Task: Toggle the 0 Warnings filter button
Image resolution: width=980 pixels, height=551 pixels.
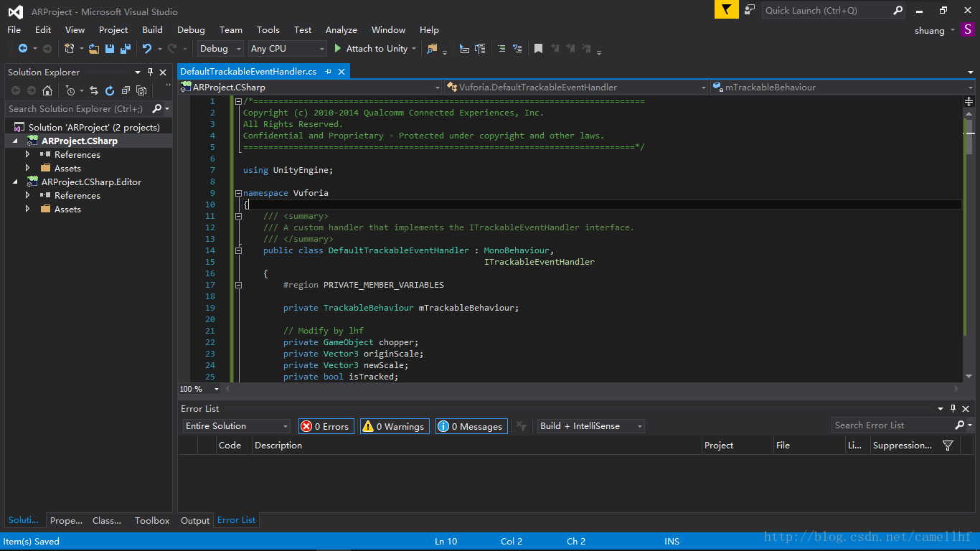Action: point(395,426)
